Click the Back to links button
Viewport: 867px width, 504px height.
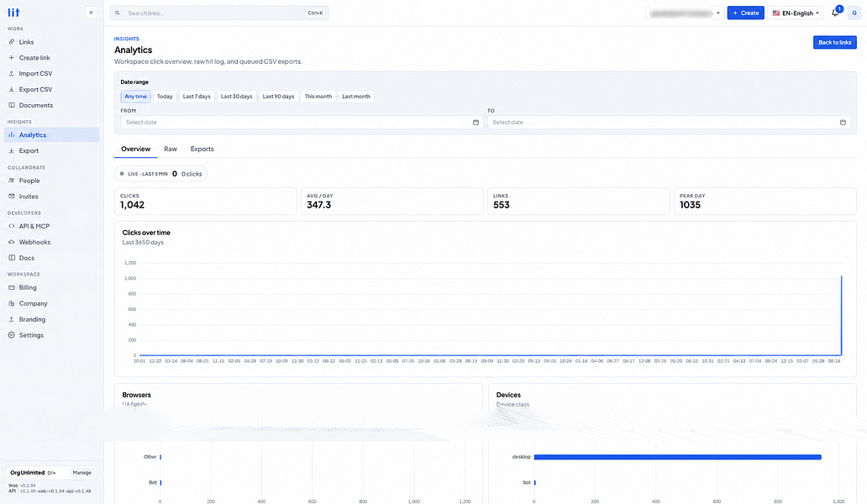tap(834, 42)
